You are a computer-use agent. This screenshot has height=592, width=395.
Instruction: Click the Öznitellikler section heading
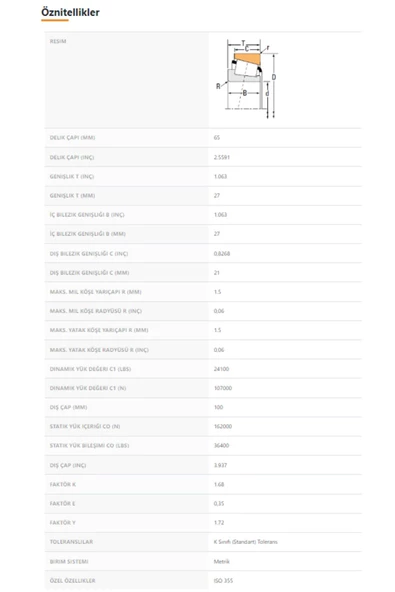70,12
